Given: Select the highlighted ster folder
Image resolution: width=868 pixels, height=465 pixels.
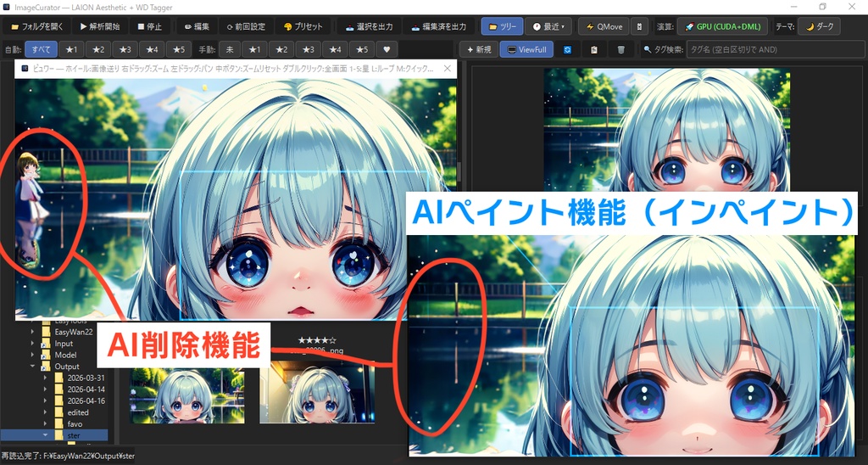Looking at the screenshot, I should [x=74, y=435].
